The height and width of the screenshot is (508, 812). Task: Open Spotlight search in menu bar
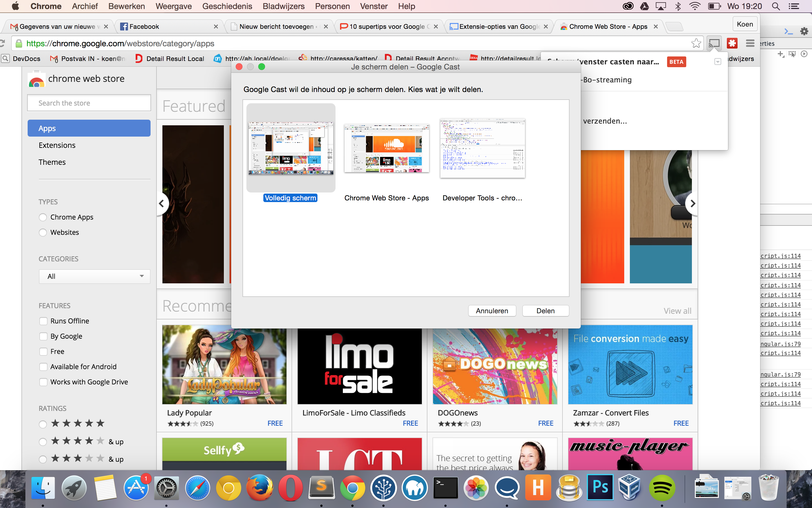click(776, 6)
